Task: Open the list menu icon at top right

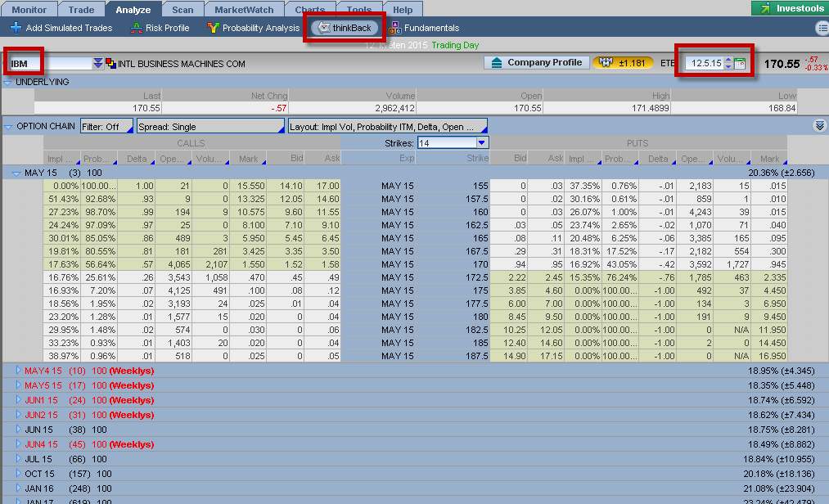Action: pos(822,28)
